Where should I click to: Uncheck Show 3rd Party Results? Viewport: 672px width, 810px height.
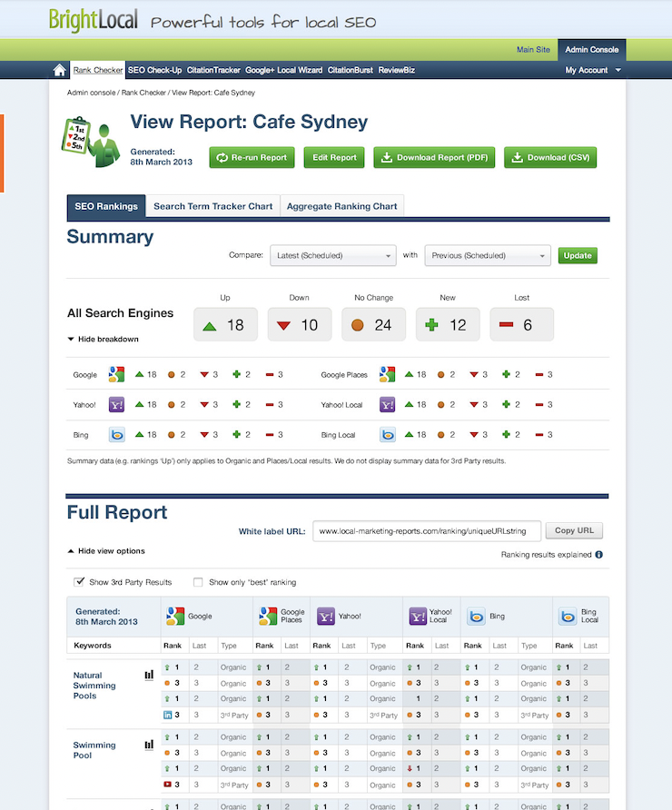coord(79,582)
